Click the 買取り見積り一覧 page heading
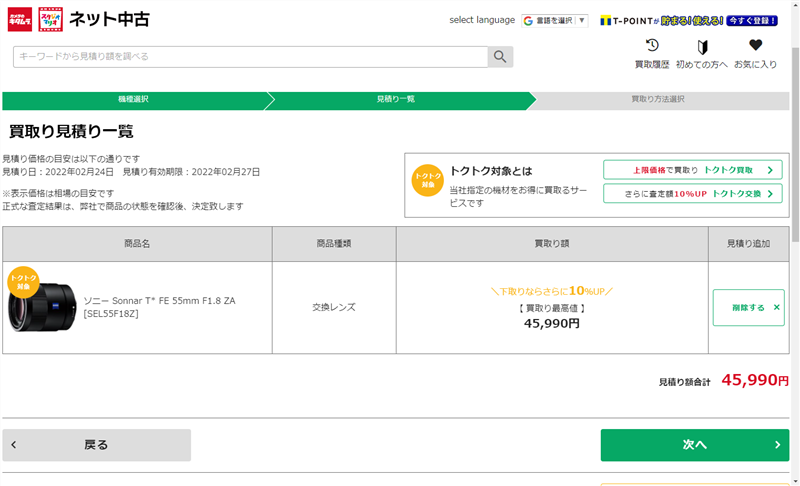The image size is (800, 486). pos(71,131)
